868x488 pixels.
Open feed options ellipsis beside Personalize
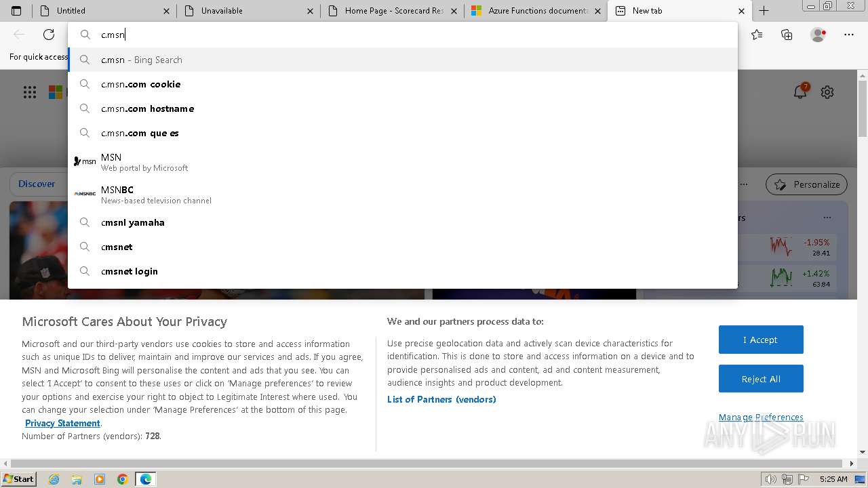[745, 184]
